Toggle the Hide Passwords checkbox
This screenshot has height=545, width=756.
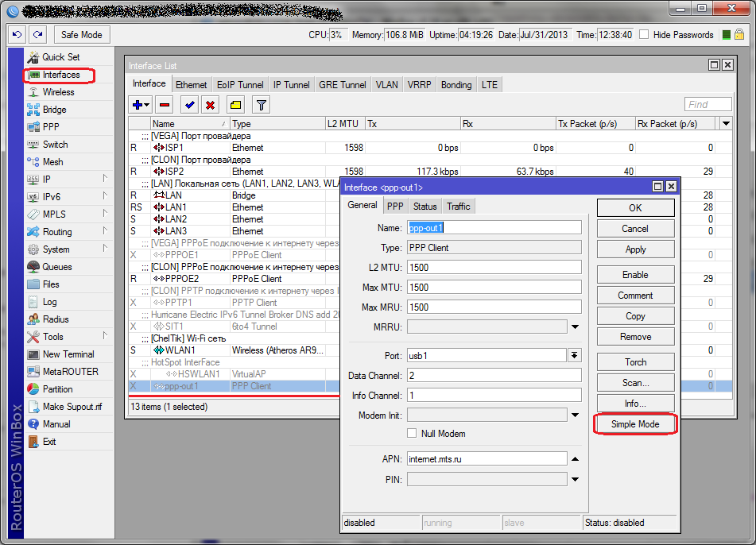click(644, 35)
